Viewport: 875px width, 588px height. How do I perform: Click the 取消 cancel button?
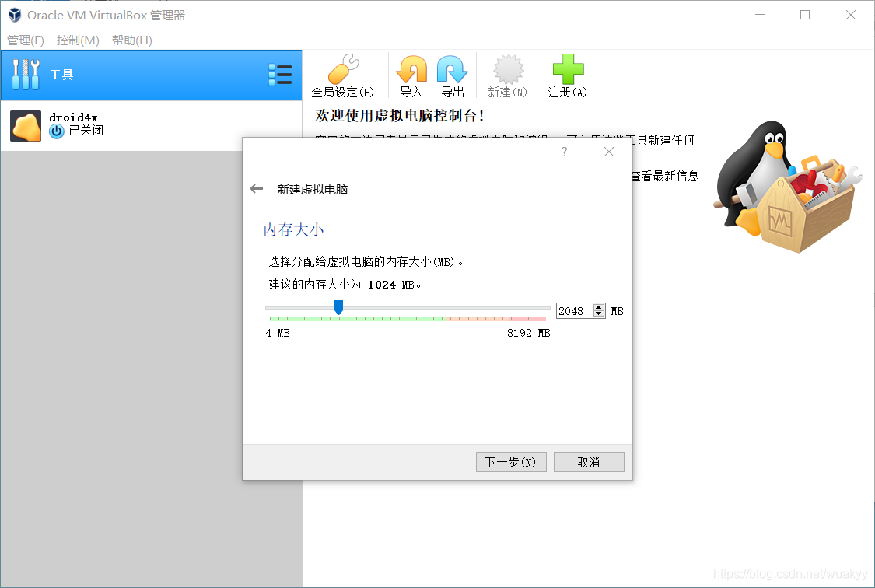[x=589, y=462]
